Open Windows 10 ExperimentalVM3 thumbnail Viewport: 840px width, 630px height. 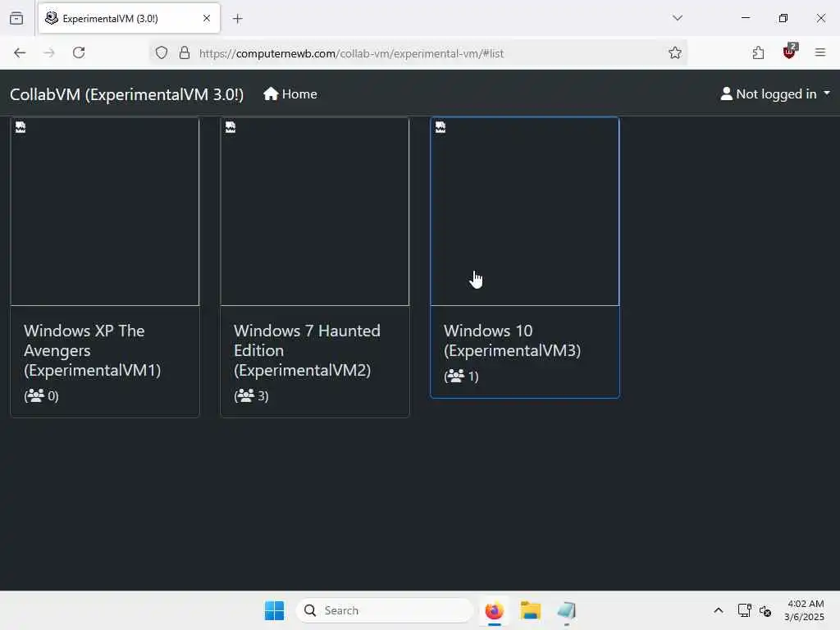525,212
